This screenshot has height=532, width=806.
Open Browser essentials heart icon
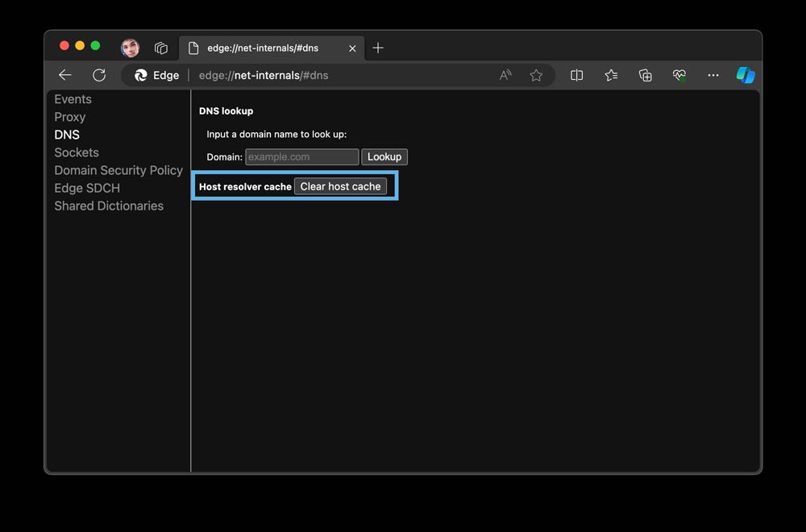click(679, 75)
